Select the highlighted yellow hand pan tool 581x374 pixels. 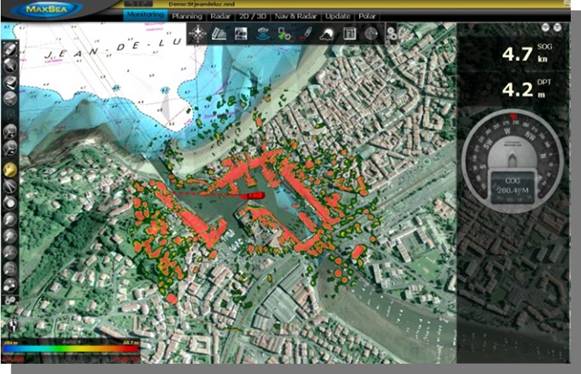pos(10,170)
